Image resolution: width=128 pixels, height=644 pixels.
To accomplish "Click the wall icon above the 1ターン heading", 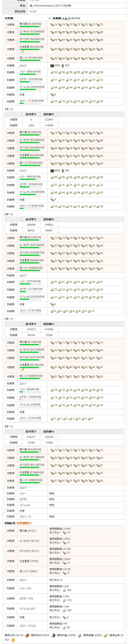I will click(52, 65).
